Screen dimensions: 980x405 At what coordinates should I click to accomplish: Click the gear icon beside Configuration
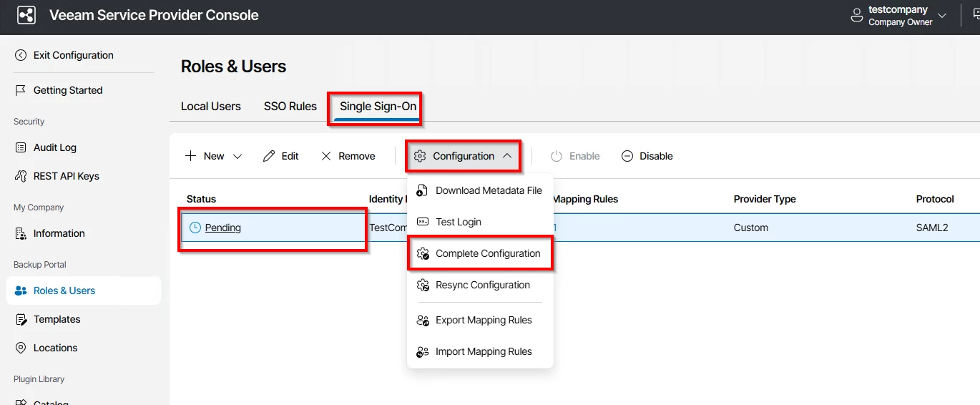pyautogui.click(x=420, y=156)
